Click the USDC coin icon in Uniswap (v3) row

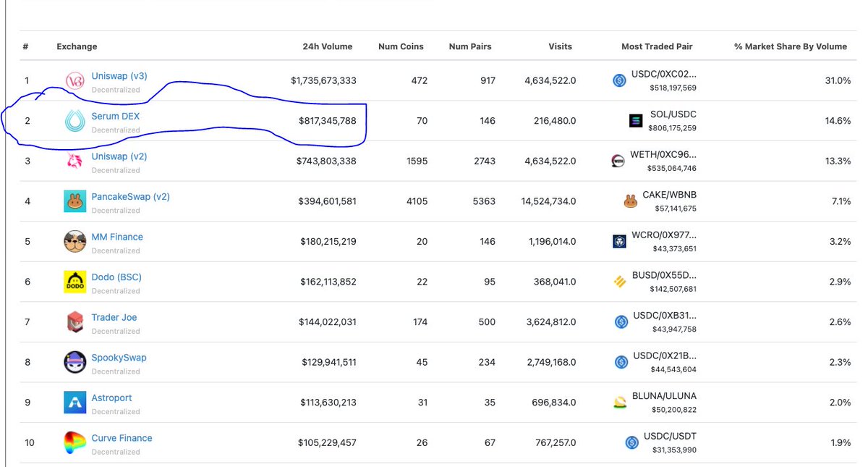point(619,81)
